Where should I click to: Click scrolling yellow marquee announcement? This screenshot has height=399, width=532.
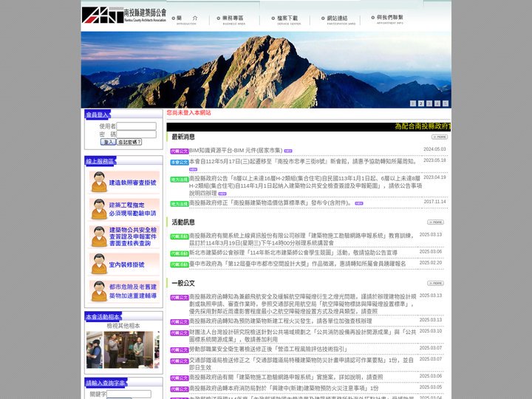(x=423, y=126)
